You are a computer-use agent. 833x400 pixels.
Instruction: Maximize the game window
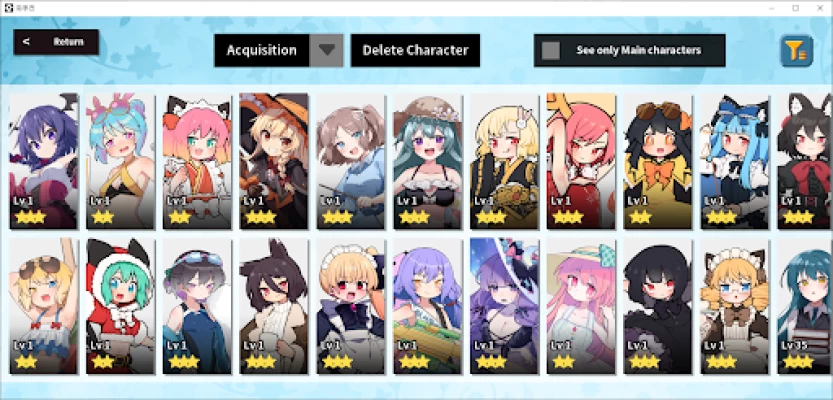coord(795,8)
